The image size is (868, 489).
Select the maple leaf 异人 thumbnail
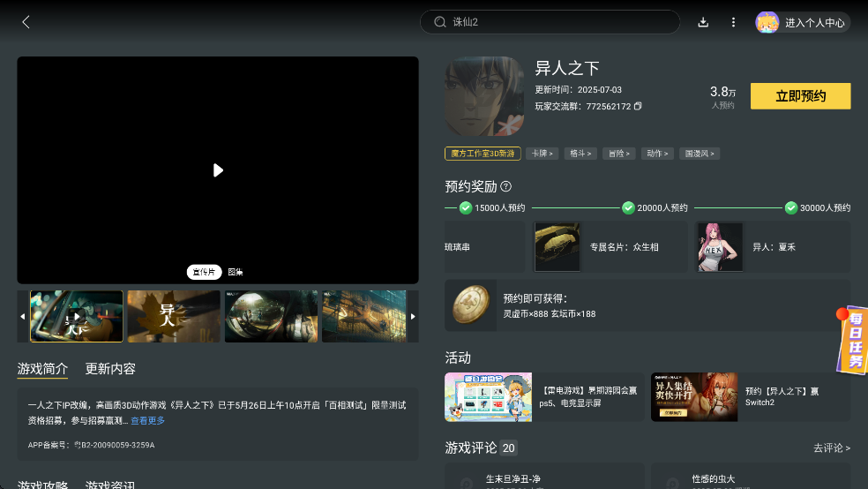(x=174, y=316)
